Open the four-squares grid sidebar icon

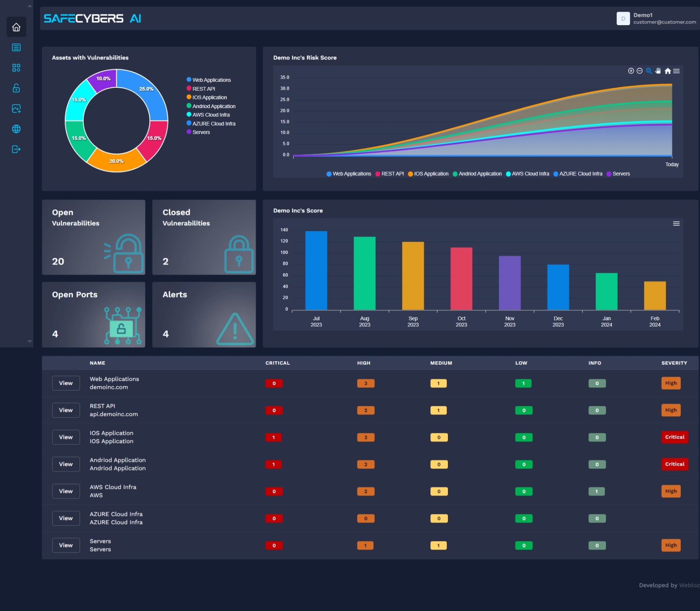click(x=16, y=68)
